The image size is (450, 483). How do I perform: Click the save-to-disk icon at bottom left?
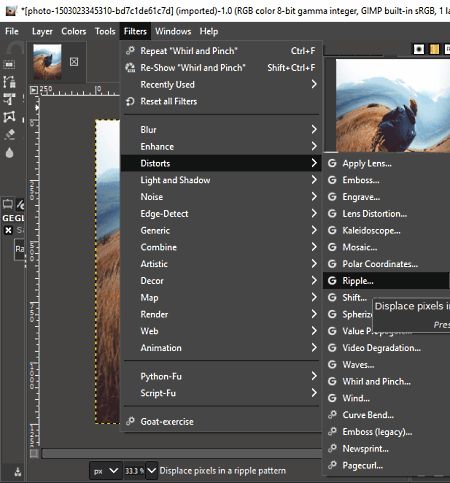[x=18, y=471]
